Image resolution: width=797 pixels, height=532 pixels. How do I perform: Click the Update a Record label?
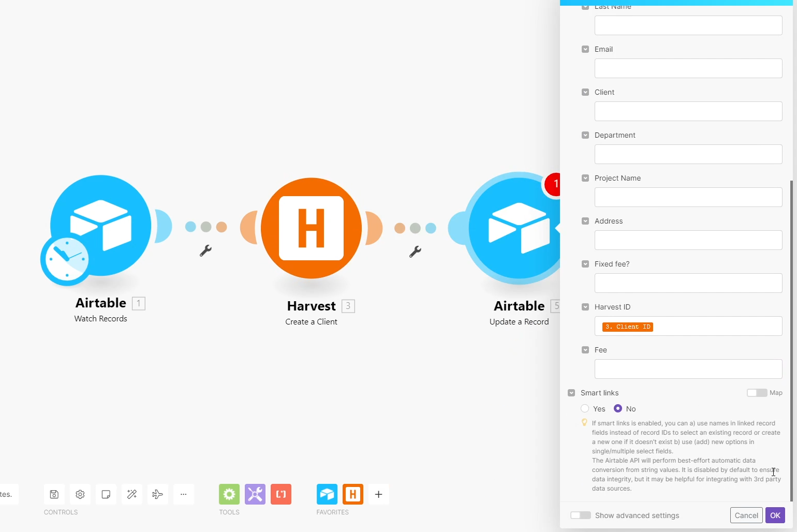point(519,322)
